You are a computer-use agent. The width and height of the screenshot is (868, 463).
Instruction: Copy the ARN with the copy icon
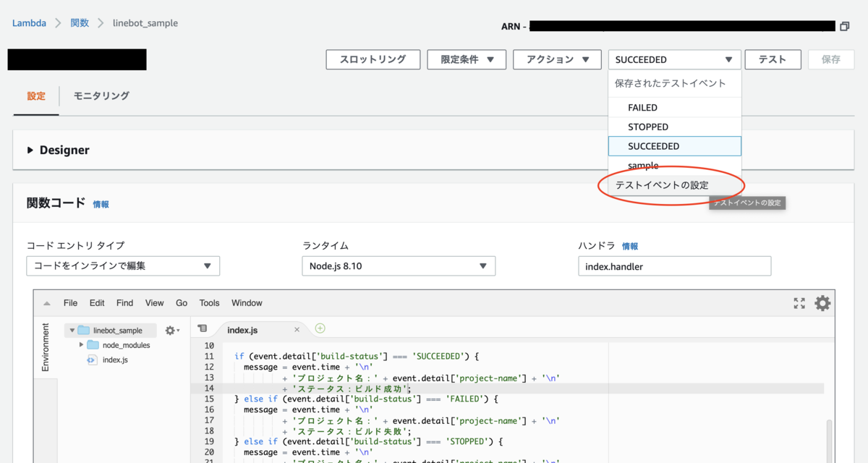coord(844,27)
